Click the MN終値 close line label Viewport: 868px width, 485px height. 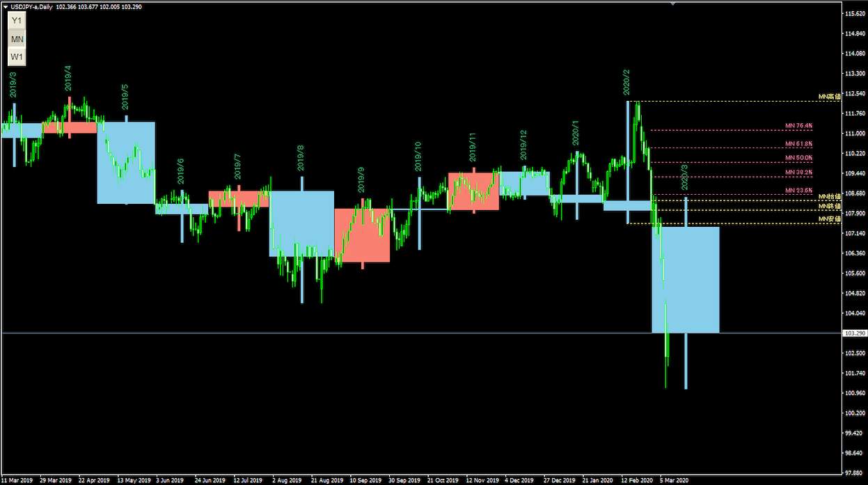click(829, 207)
